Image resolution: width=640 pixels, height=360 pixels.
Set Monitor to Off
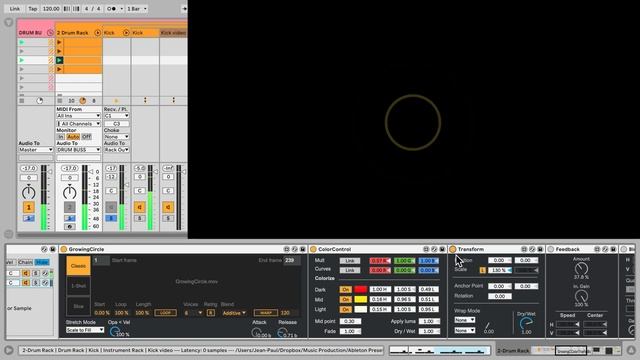point(87,137)
